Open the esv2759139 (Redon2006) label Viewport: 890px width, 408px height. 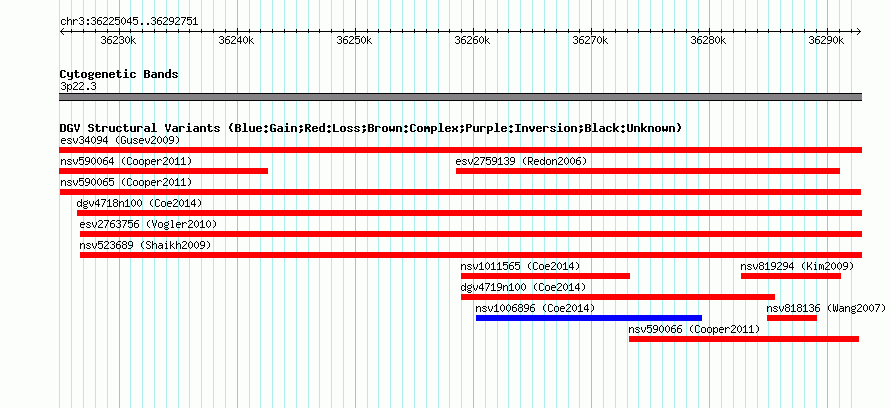pyautogui.click(x=521, y=161)
